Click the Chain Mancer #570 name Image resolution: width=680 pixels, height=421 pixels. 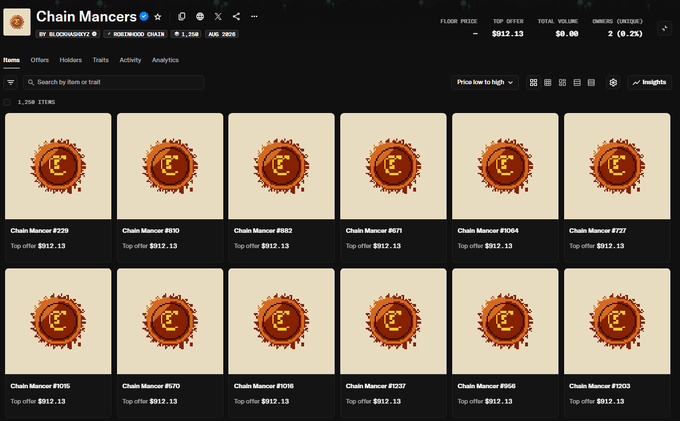[151, 386]
